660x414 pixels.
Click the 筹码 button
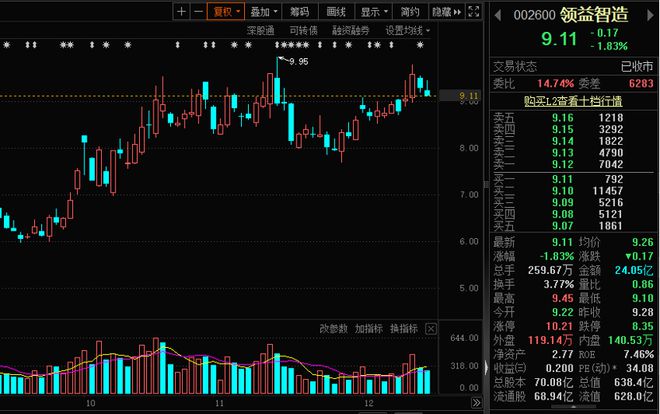point(299,11)
